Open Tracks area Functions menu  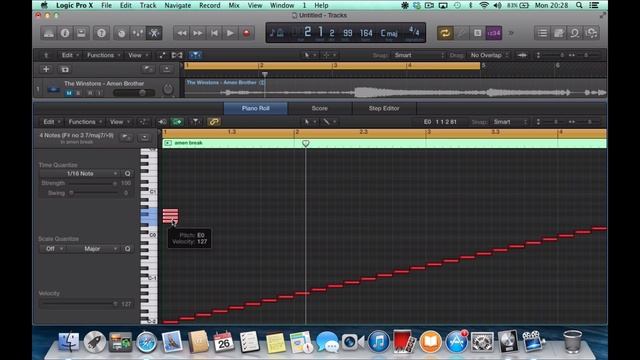[104, 55]
